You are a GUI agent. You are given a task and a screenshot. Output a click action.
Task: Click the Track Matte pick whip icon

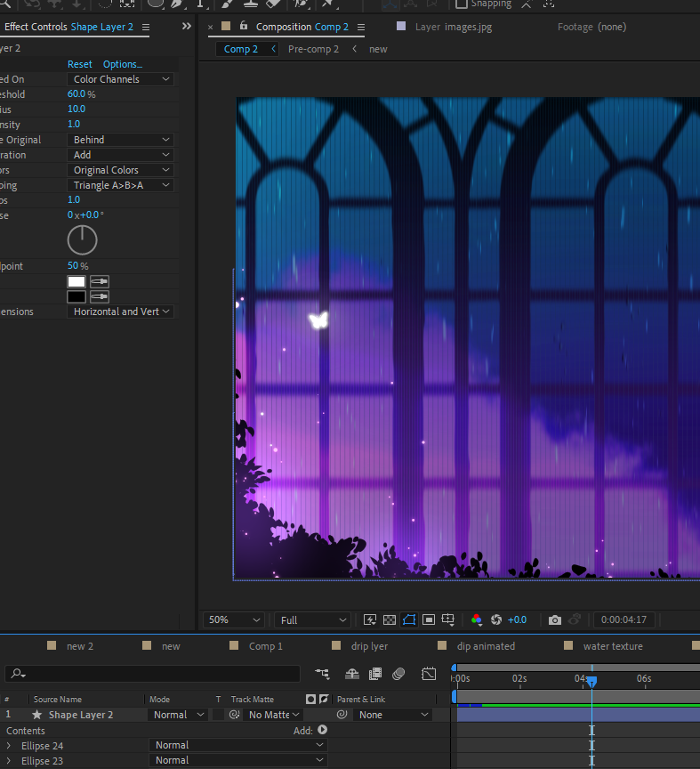(x=234, y=715)
